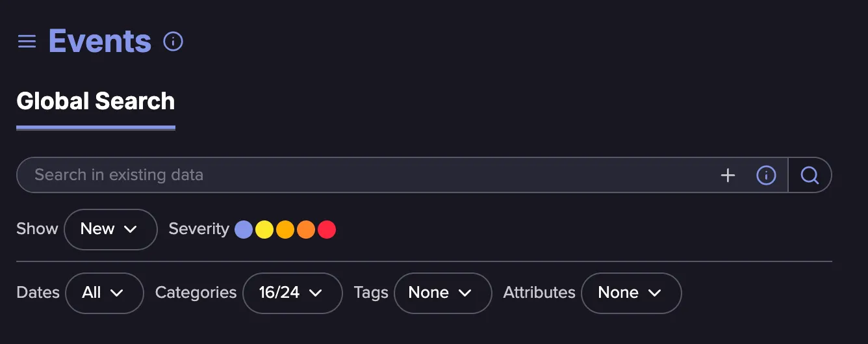
Task: Click the plus icon in search bar
Action: coord(728,175)
